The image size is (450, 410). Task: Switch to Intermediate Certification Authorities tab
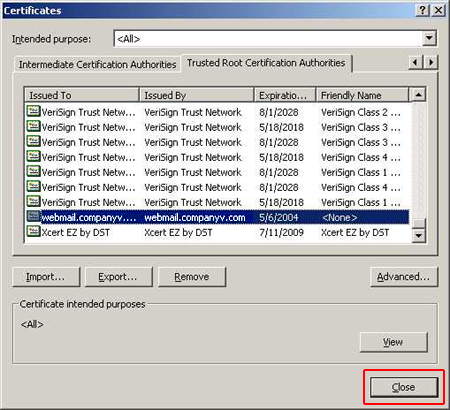[x=97, y=64]
